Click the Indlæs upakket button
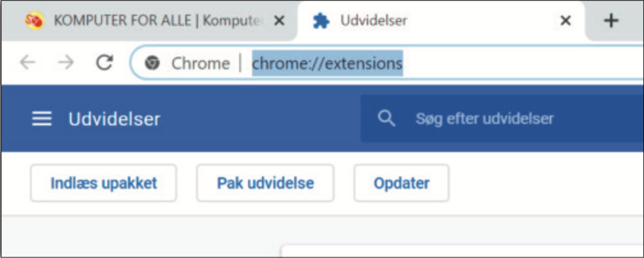 coord(103,183)
